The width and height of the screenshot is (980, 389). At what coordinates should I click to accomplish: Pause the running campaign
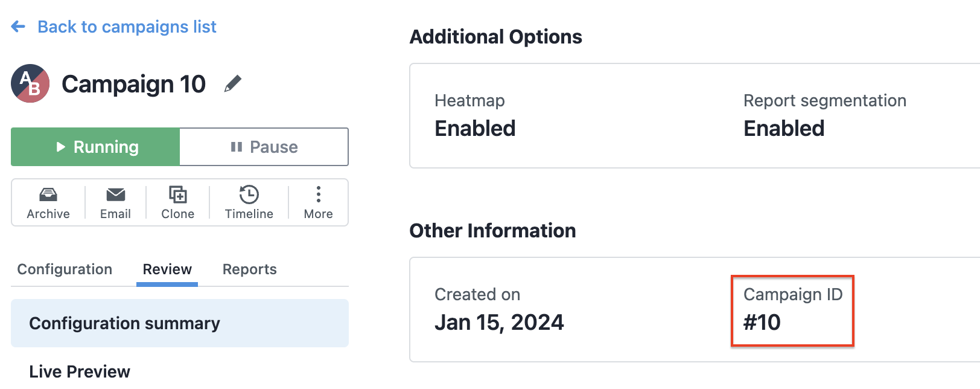point(264,147)
